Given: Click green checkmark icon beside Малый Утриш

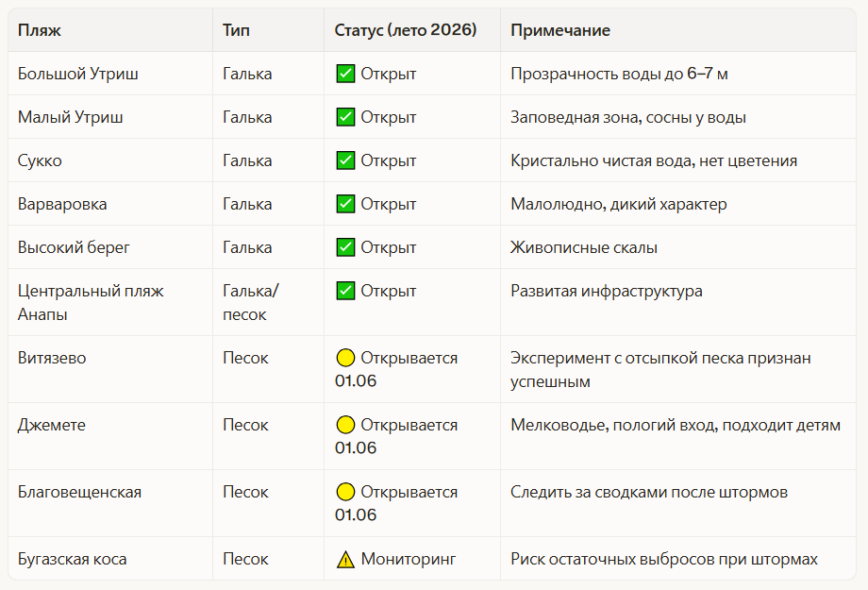Looking at the screenshot, I should pyautogui.click(x=345, y=117).
